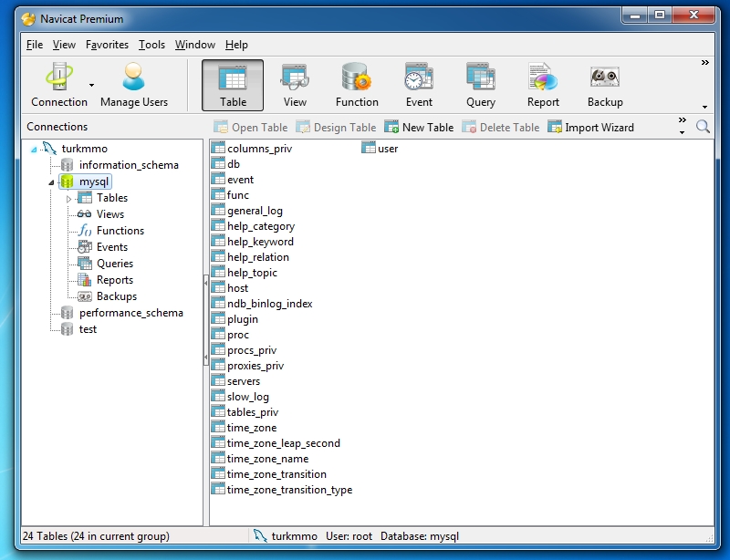Click Design Table button
Viewport: 730px width, 560px height.
pyautogui.click(x=336, y=127)
